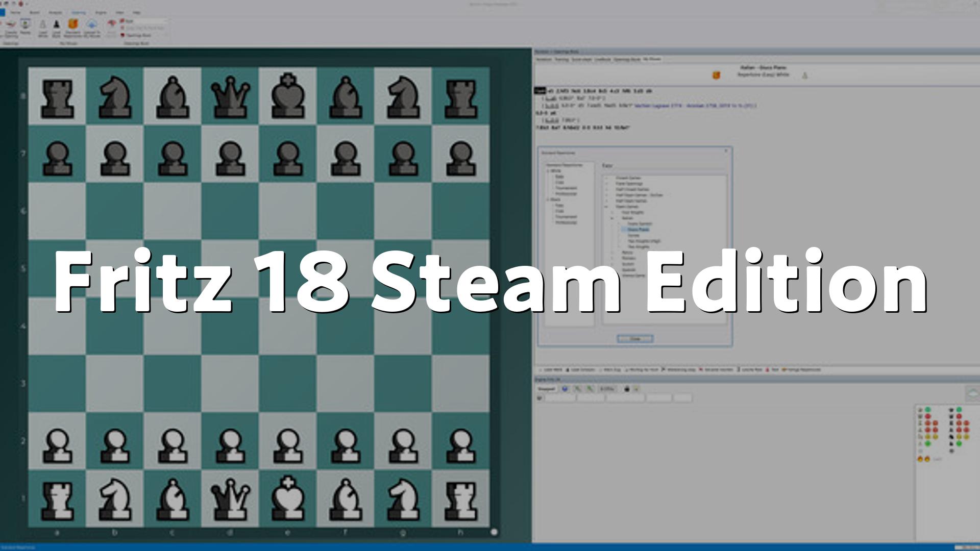Switch to the LiveBook tab
Screen dimensions: 980x551
[x=603, y=59]
